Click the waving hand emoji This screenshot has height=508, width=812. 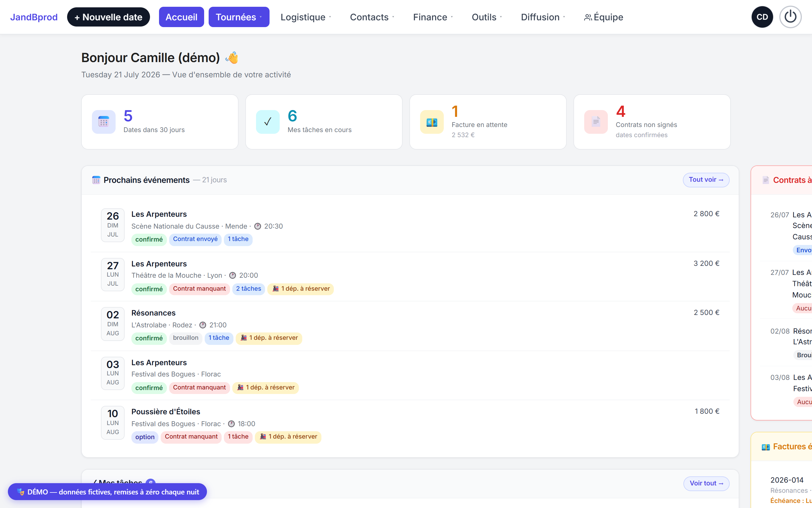click(x=232, y=58)
